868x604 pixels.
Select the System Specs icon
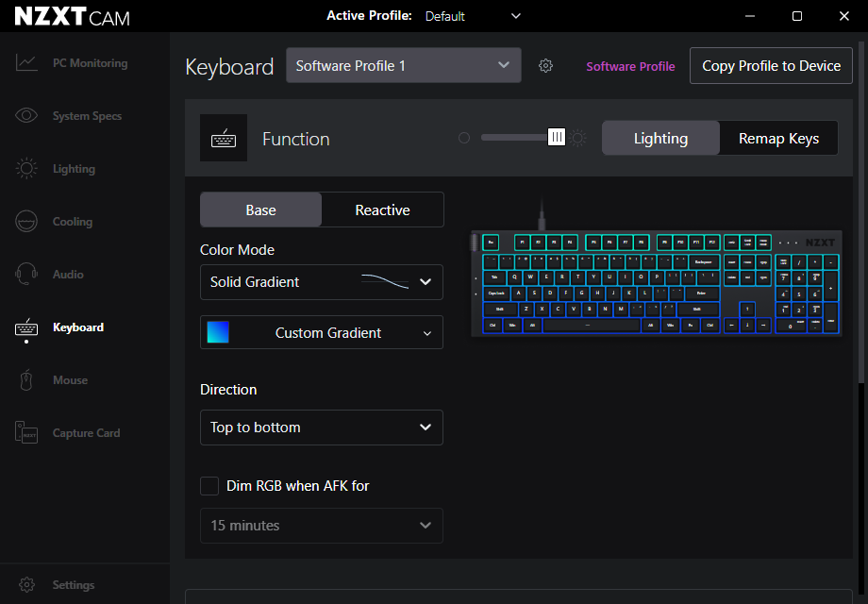point(25,115)
